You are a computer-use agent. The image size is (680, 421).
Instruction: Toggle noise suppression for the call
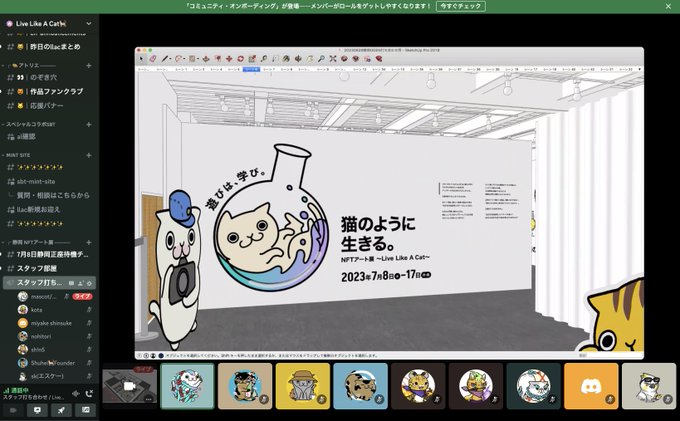click(75, 394)
